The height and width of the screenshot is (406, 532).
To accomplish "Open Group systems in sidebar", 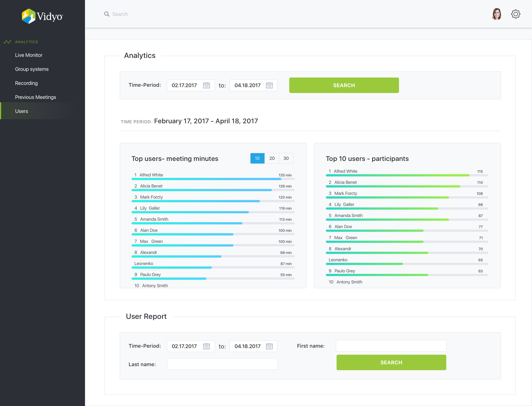I will pos(32,69).
